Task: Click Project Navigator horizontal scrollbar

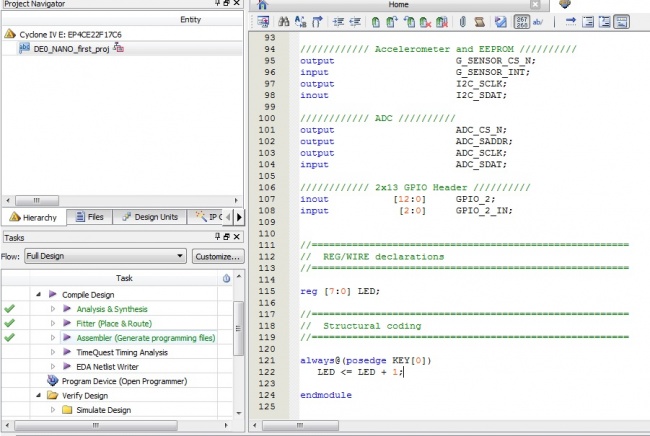Action: coord(37,201)
